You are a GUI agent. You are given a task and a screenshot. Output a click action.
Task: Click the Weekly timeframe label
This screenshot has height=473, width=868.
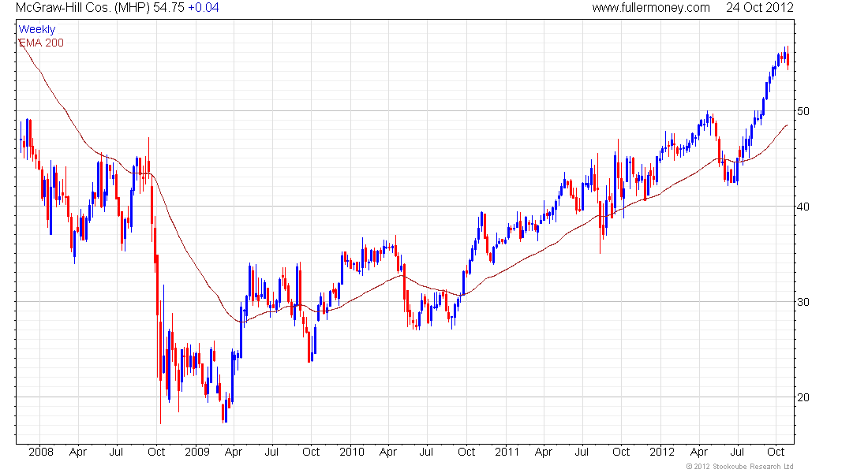37,29
